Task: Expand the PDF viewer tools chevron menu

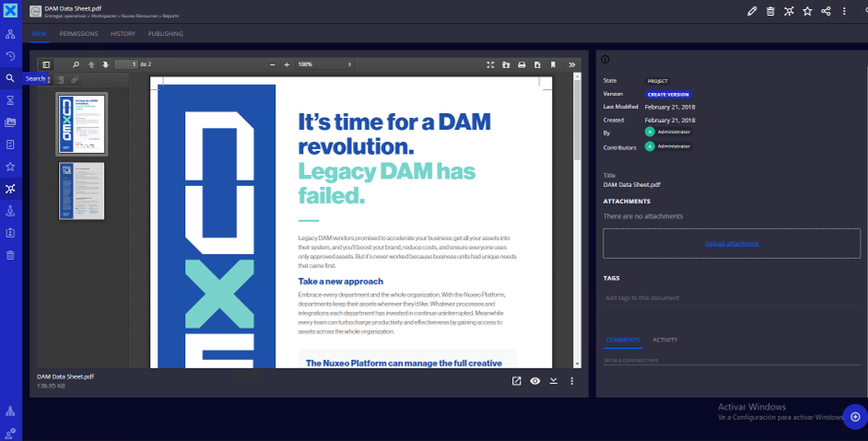Action: coord(571,64)
